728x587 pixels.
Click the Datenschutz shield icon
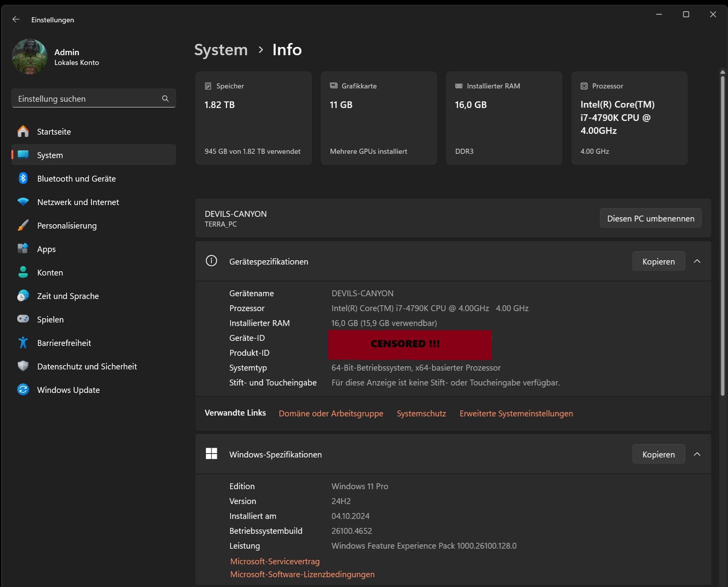[23, 366]
